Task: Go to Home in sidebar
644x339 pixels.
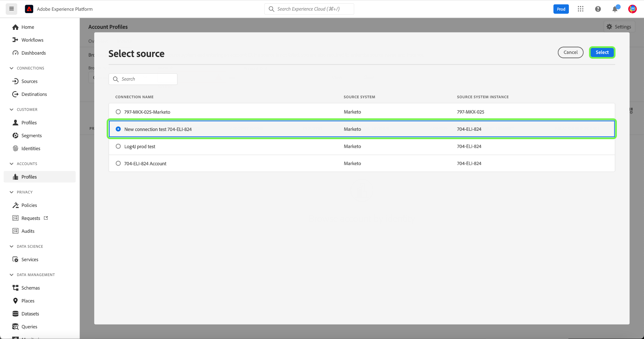Action: [28, 27]
